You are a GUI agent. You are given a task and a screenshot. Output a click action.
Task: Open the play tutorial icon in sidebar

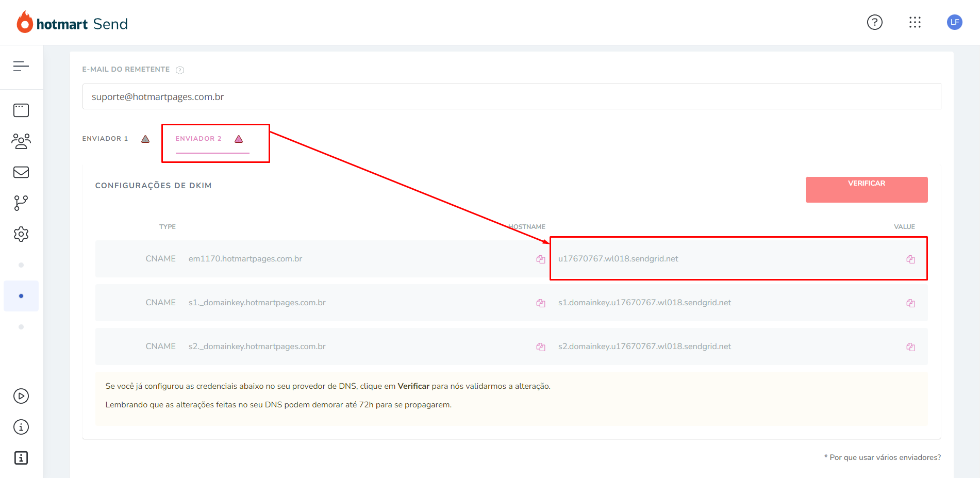(x=21, y=396)
